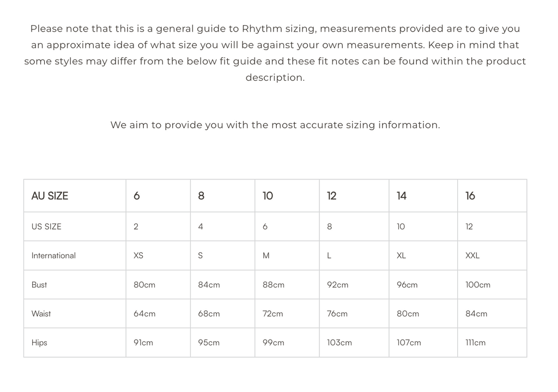Image resolution: width=558 pixels, height=392 pixels.
Task: Click the 107cm hips measurement cell
Action: click(409, 342)
